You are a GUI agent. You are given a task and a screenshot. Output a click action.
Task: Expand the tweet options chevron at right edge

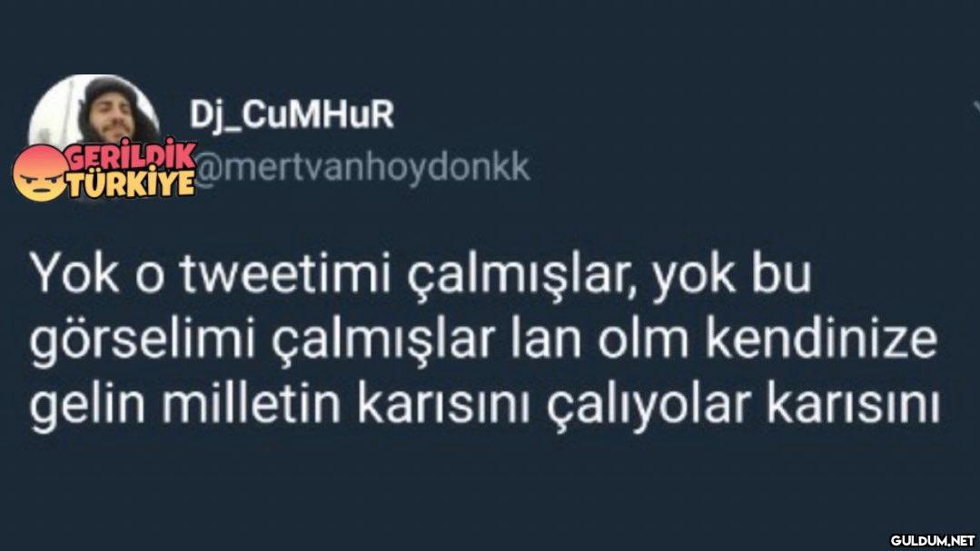975,109
